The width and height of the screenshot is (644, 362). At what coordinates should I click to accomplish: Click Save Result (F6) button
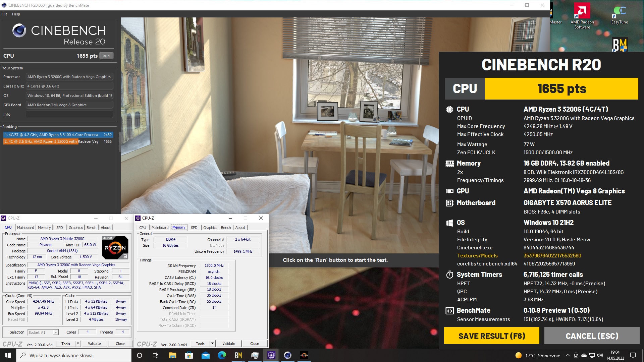(x=492, y=336)
